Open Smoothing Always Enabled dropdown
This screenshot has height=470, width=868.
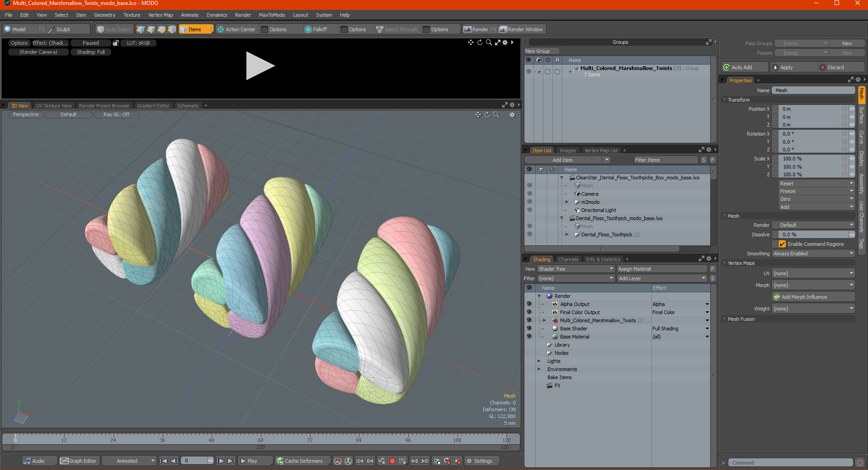(813, 254)
